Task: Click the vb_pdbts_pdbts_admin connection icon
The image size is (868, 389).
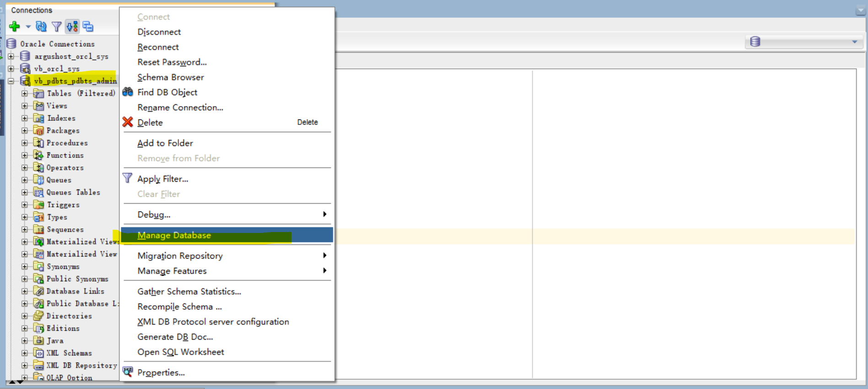Action: pos(25,81)
